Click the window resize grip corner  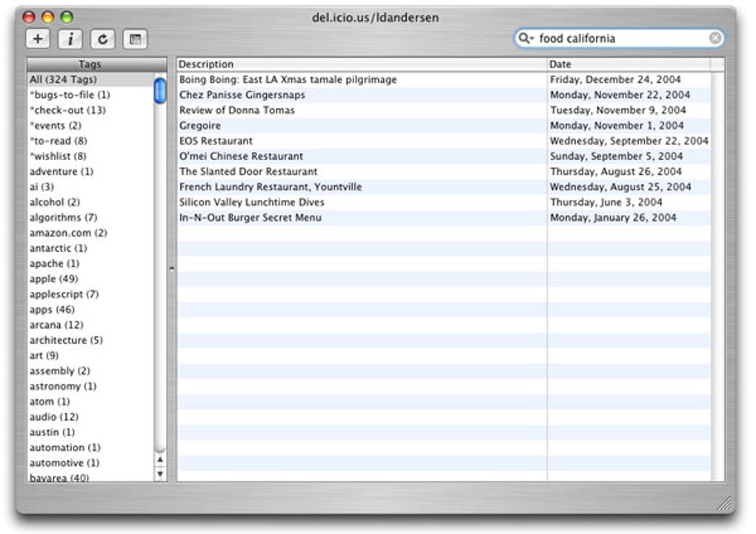pyautogui.click(x=725, y=504)
